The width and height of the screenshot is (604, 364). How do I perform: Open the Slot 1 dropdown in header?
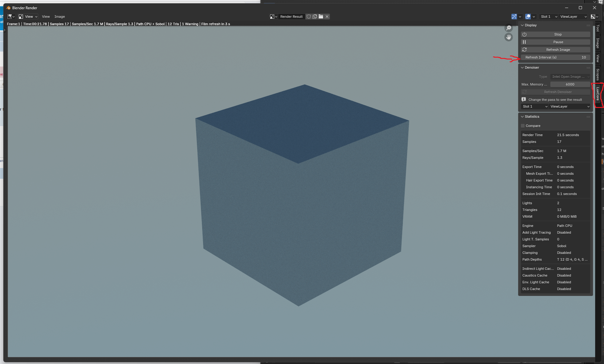(x=549, y=17)
